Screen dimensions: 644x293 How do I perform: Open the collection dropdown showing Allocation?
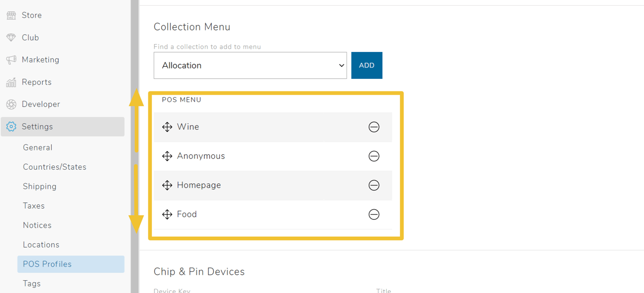pos(250,65)
